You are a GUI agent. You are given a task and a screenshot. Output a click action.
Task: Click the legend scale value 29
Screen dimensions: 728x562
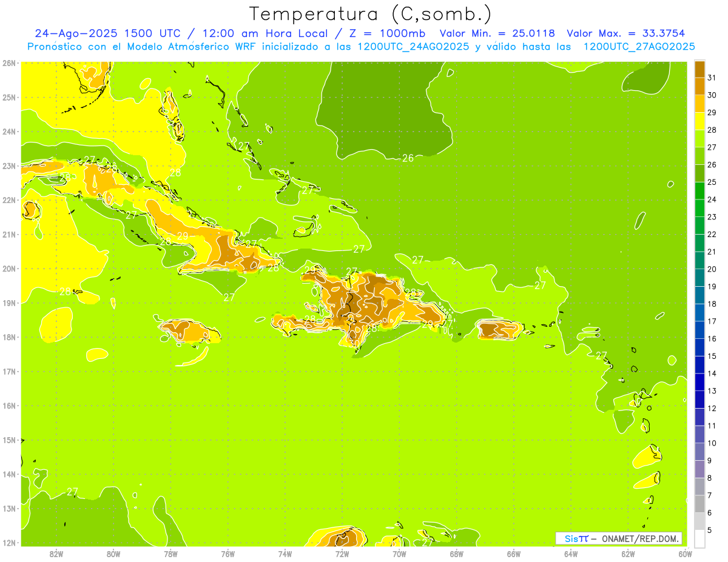coord(712,113)
